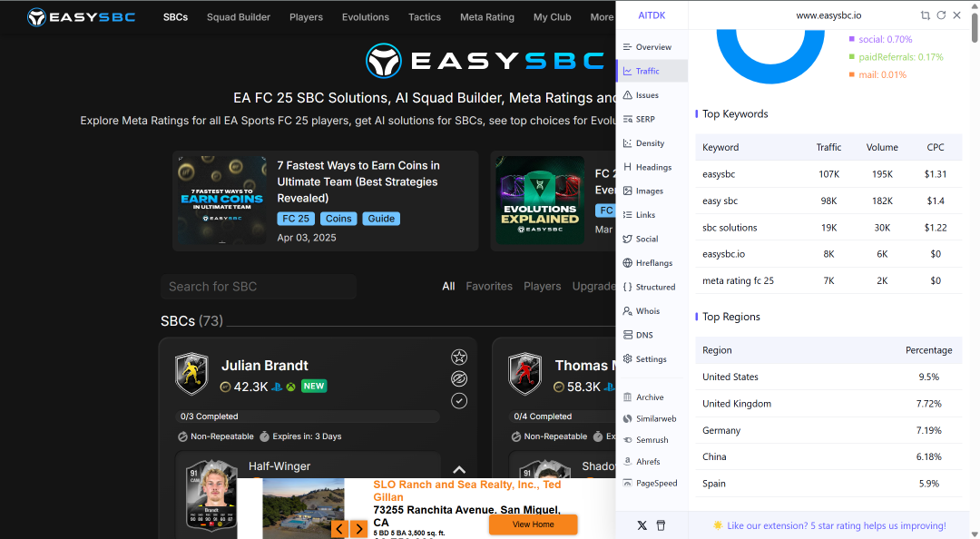Viewport: 980px width, 539px height.
Task: Click the trash bin icon at panel bottom
Action: [x=661, y=525]
